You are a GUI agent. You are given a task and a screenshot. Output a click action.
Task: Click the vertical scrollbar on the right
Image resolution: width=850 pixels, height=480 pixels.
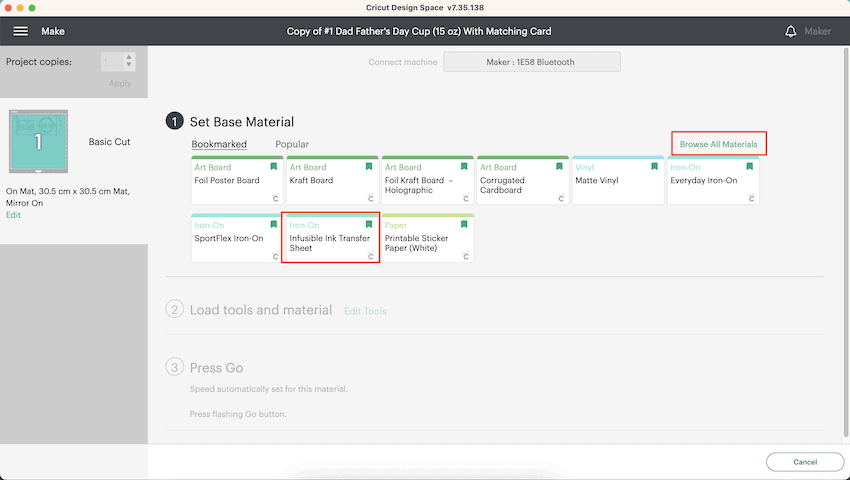coord(846,243)
